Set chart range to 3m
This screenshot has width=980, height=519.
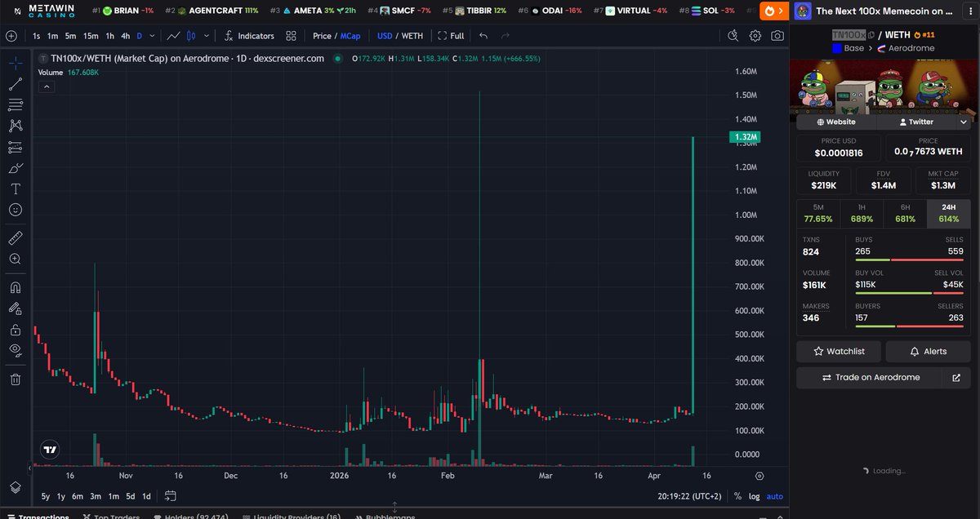[96, 496]
